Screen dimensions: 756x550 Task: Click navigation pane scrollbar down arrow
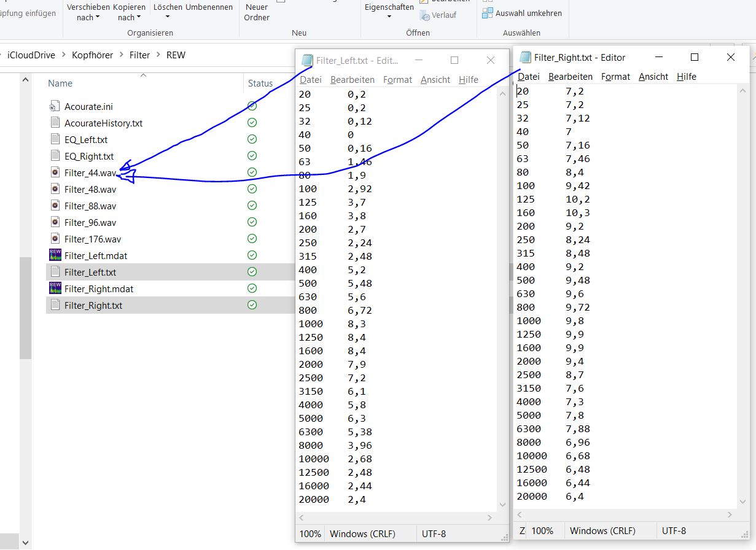(25, 543)
